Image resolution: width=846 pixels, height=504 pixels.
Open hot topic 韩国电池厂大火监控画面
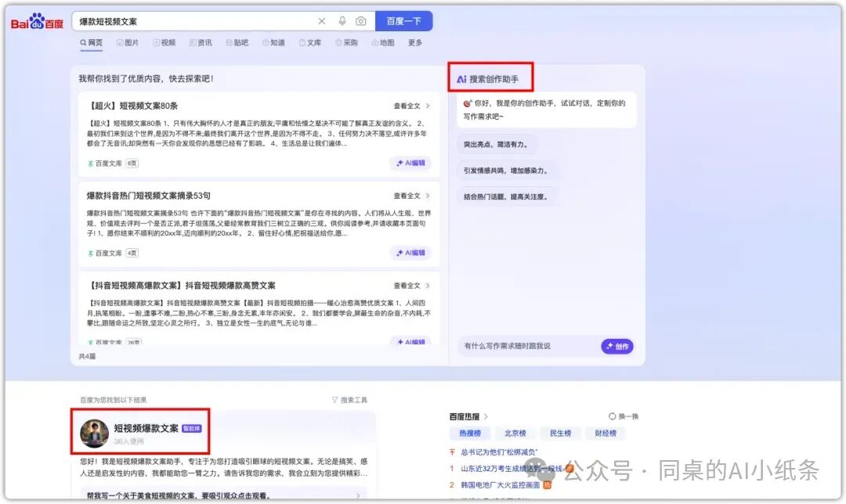(x=500, y=485)
